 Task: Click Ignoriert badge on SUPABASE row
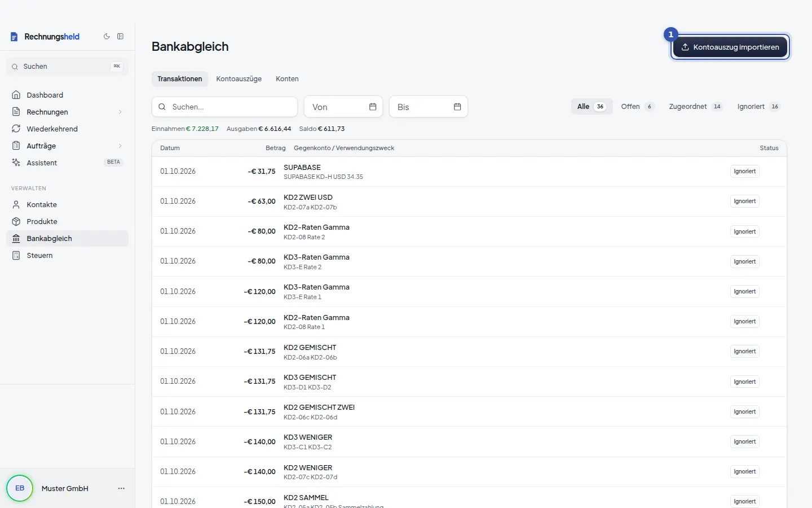[744, 172]
